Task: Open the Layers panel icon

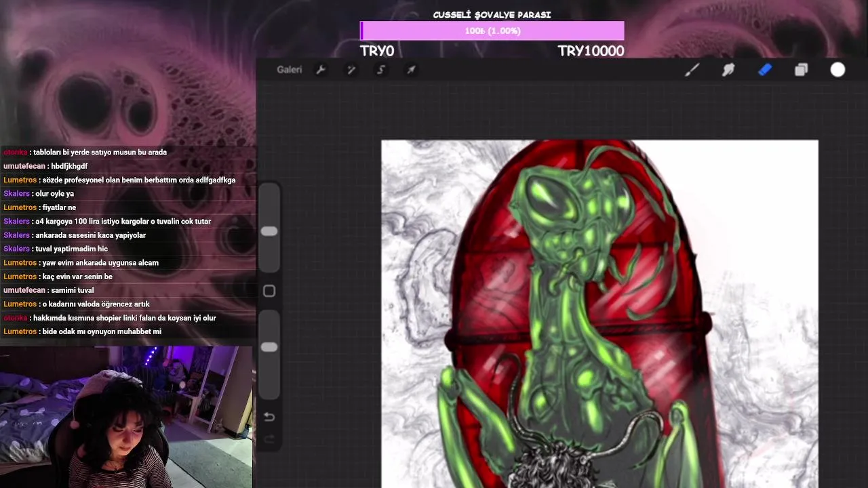Action: (802, 70)
